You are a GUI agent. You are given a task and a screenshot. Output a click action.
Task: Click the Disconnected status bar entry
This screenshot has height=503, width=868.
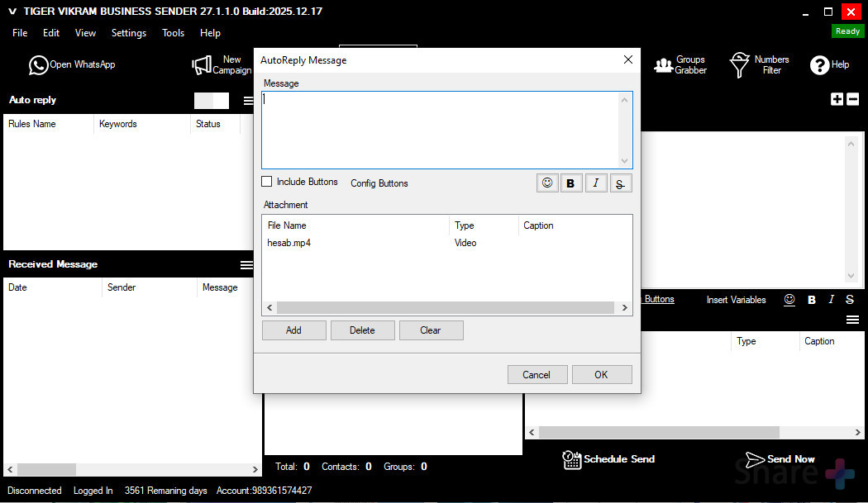pos(35,491)
